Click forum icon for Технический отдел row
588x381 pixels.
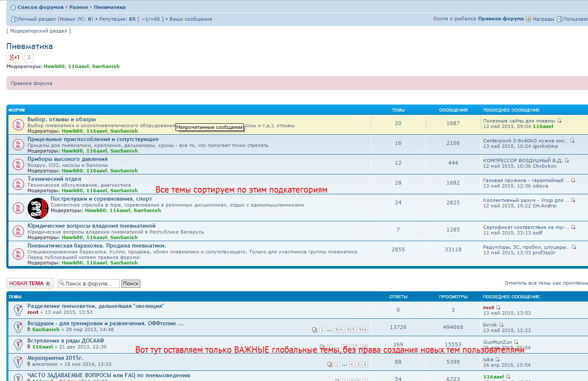pyautogui.click(x=18, y=185)
